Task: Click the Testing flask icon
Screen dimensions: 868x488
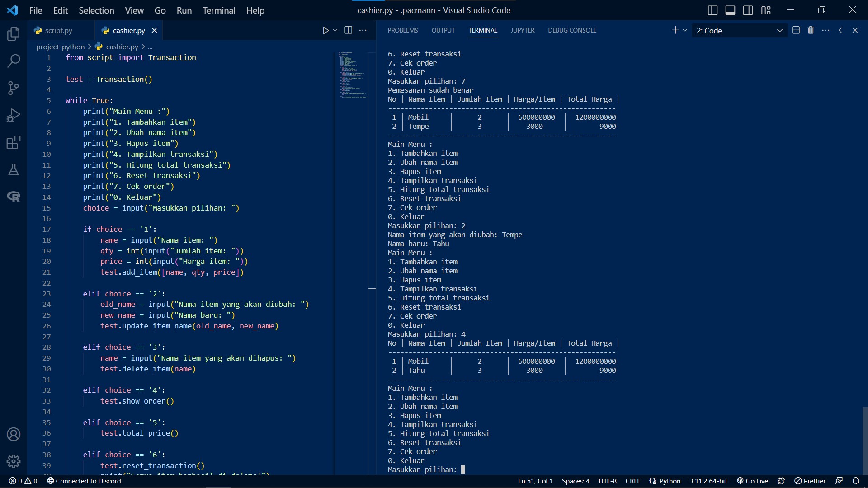Action: click(x=14, y=169)
